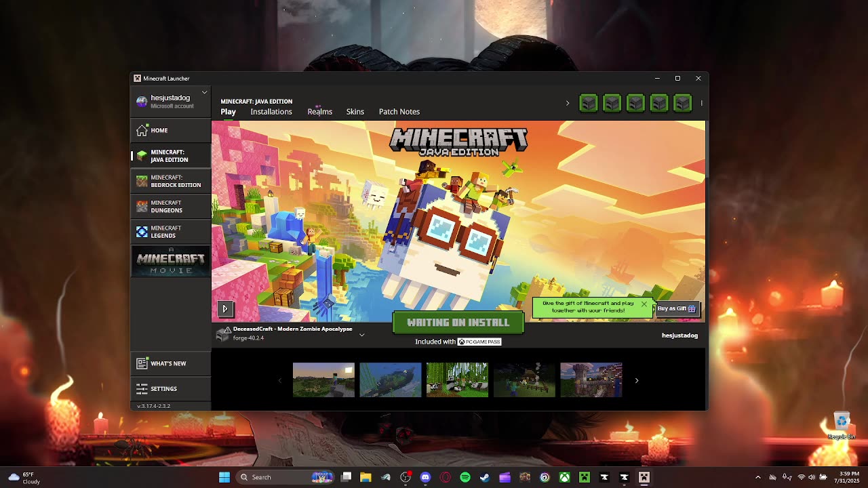
Task: Open Spotify from the taskbar
Action: [x=465, y=477]
